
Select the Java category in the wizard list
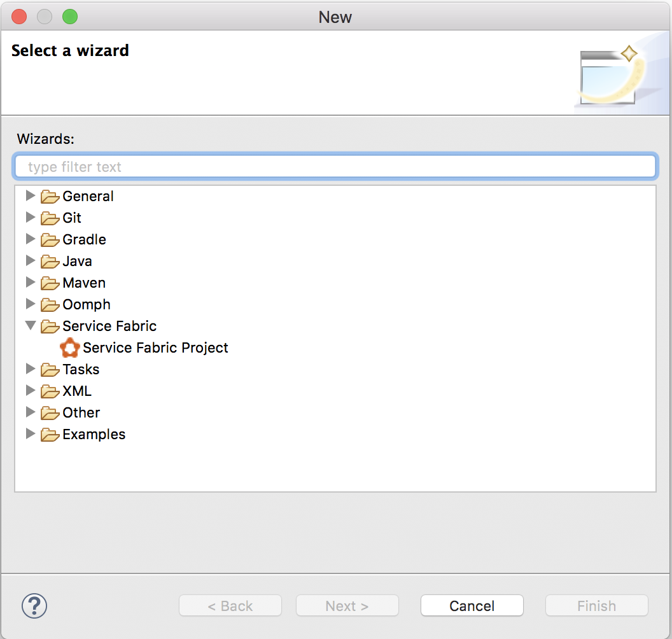(78, 261)
